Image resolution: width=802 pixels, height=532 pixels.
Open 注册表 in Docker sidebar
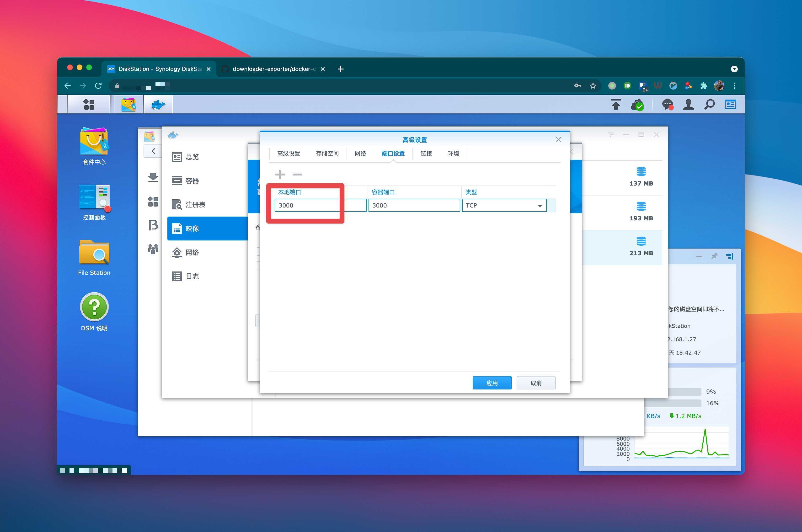pos(207,205)
